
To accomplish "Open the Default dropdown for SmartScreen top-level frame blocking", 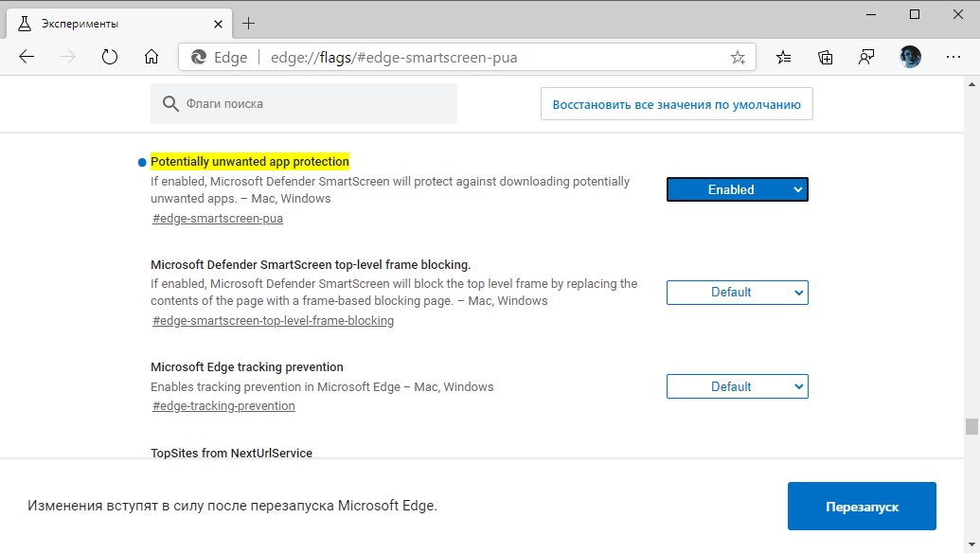I will 737,292.
